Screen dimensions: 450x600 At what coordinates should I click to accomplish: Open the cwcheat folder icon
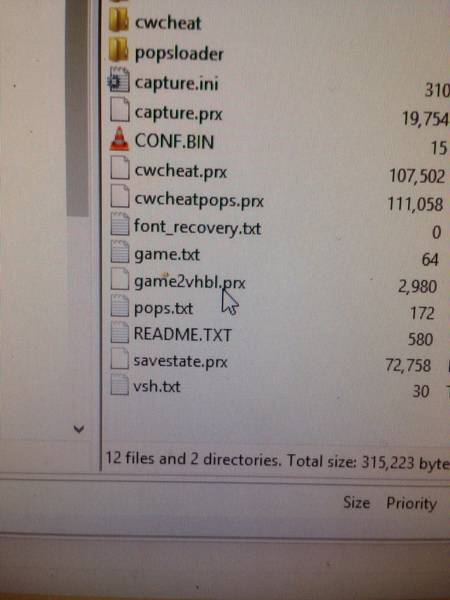tap(119, 20)
